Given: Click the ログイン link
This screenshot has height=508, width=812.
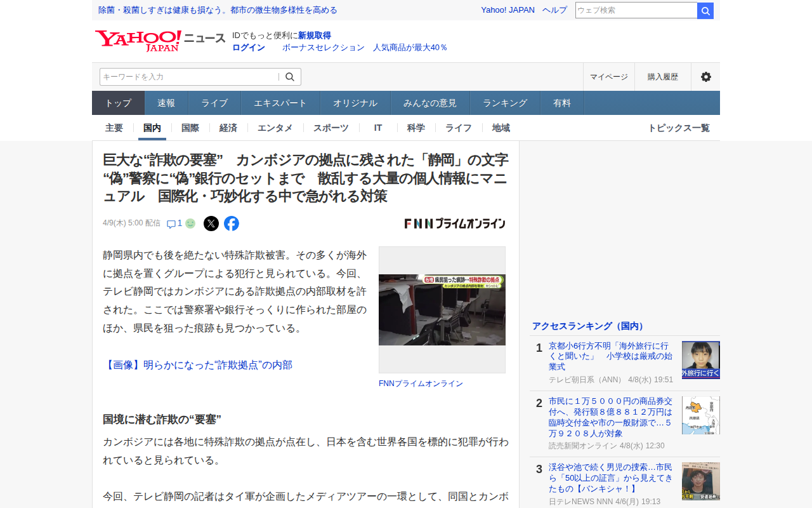Looking at the screenshot, I should coord(249,48).
